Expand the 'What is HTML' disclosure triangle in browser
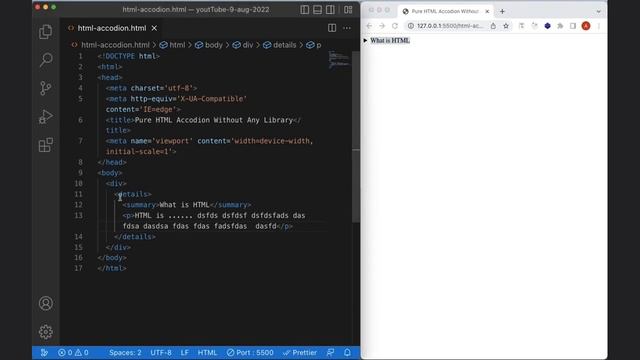 (x=365, y=40)
